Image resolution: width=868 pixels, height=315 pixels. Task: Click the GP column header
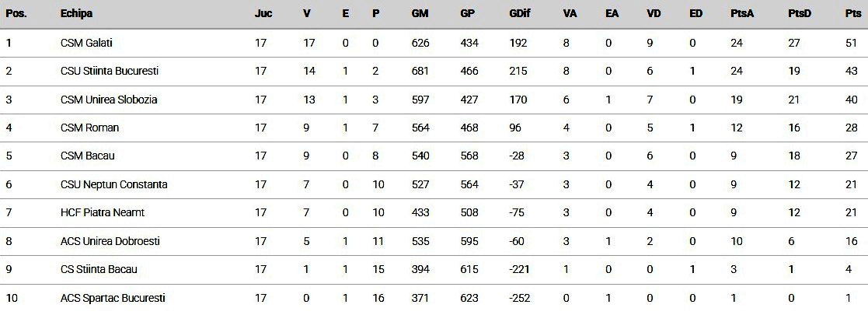pyautogui.click(x=468, y=14)
